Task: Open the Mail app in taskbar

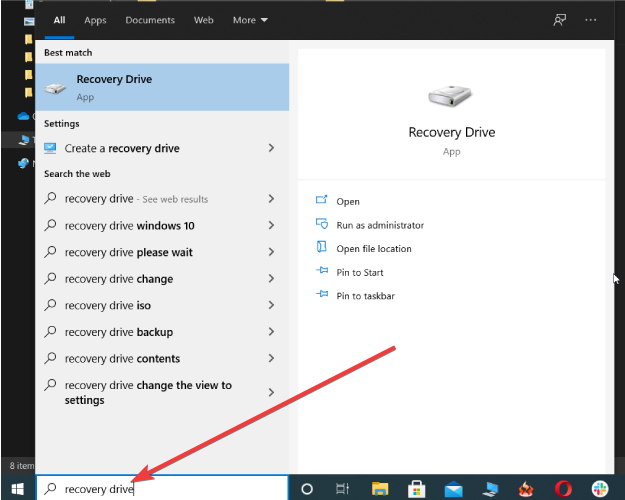Action: coord(454,489)
